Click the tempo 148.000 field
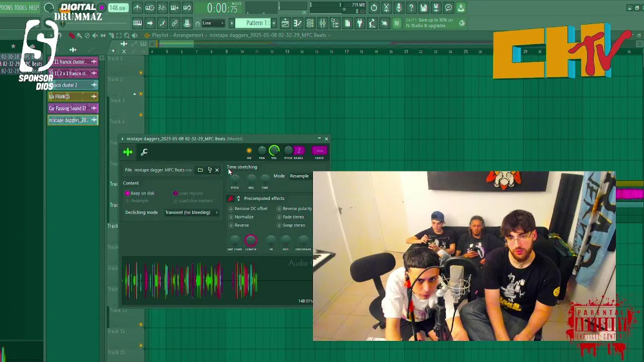The height and width of the screenshot is (362, 644). [x=117, y=8]
